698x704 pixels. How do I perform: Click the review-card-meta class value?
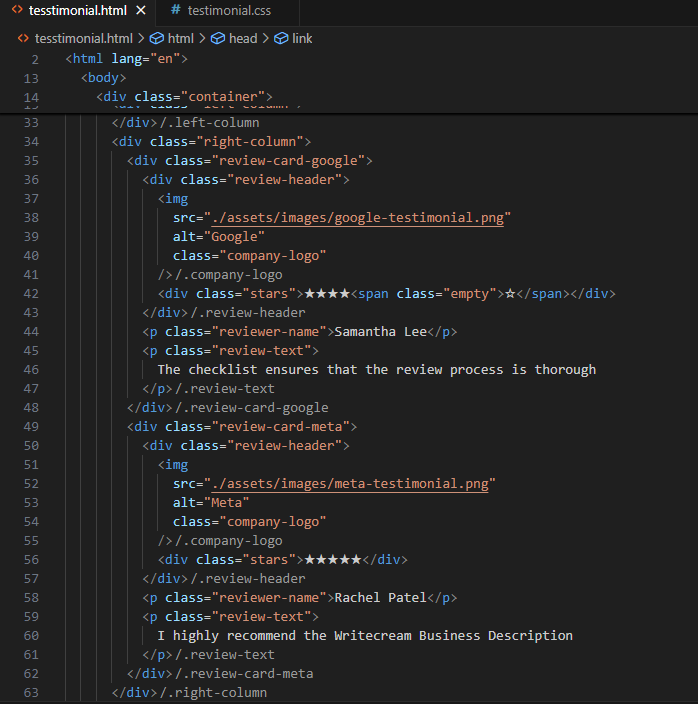(281, 427)
